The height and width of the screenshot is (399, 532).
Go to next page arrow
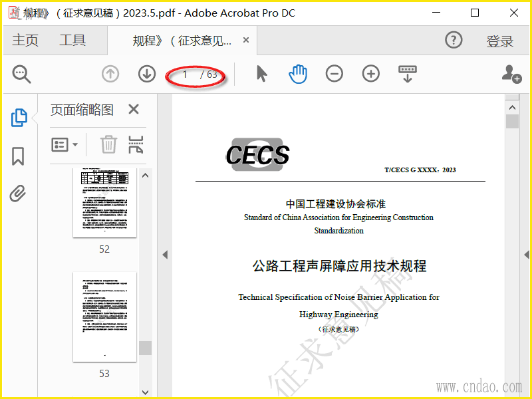tap(147, 74)
